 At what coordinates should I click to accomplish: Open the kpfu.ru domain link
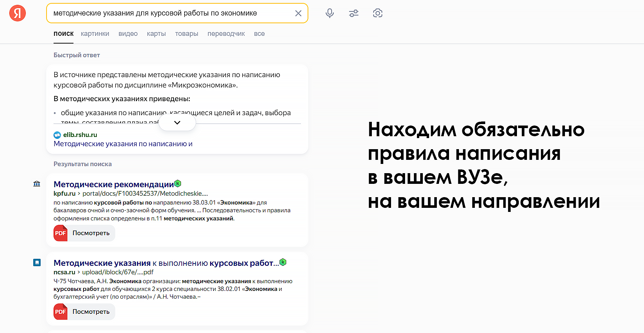(65, 193)
